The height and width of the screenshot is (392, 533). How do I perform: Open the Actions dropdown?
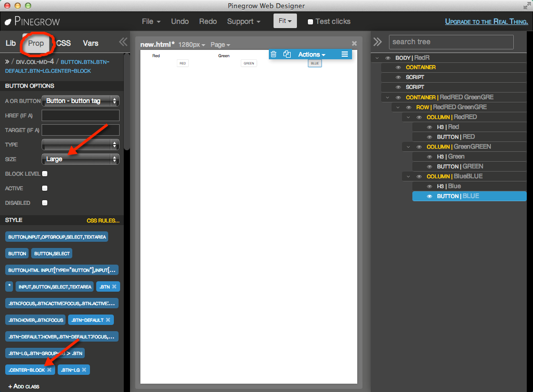point(311,55)
